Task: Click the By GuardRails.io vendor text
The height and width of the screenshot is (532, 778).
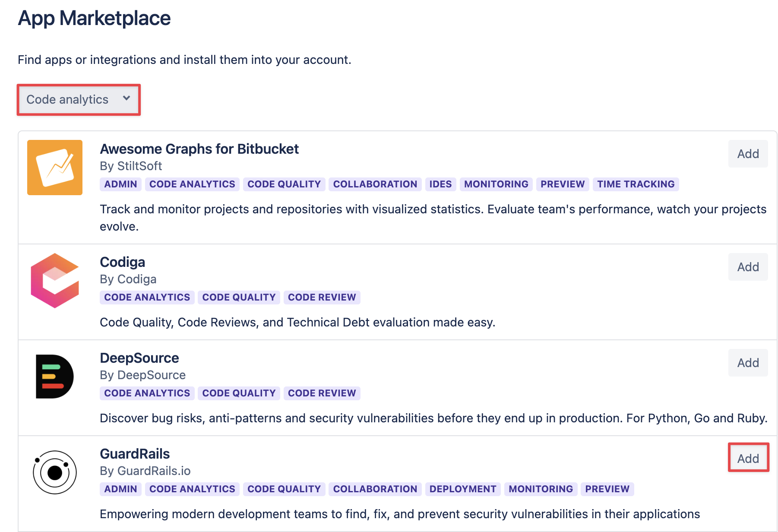Action: pyautogui.click(x=145, y=471)
